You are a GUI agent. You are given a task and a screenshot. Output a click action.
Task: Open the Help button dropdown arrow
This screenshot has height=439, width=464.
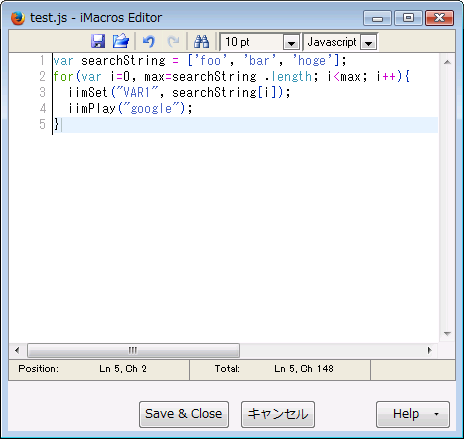click(x=436, y=414)
